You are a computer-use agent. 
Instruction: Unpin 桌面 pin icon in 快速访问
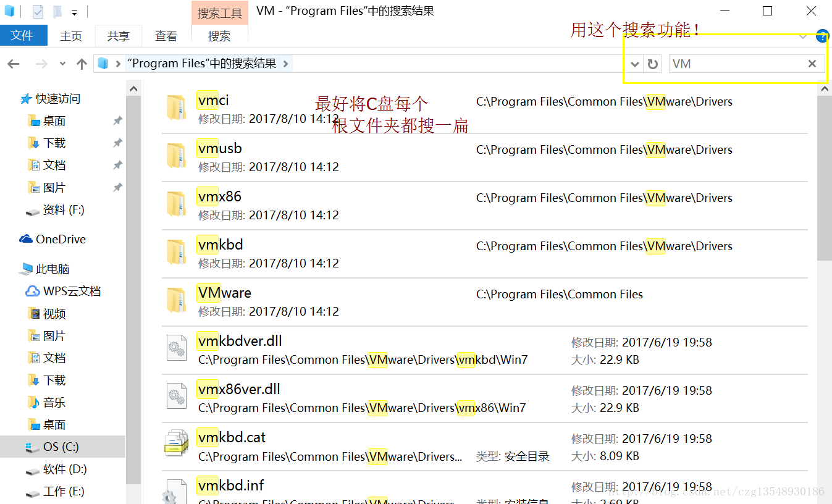click(x=117, y=121)
